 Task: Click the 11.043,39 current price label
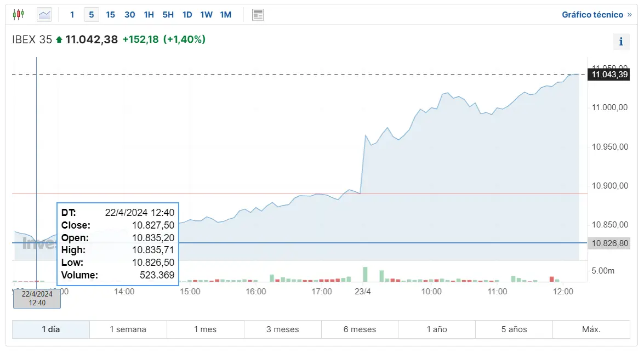tap(609, 75)
